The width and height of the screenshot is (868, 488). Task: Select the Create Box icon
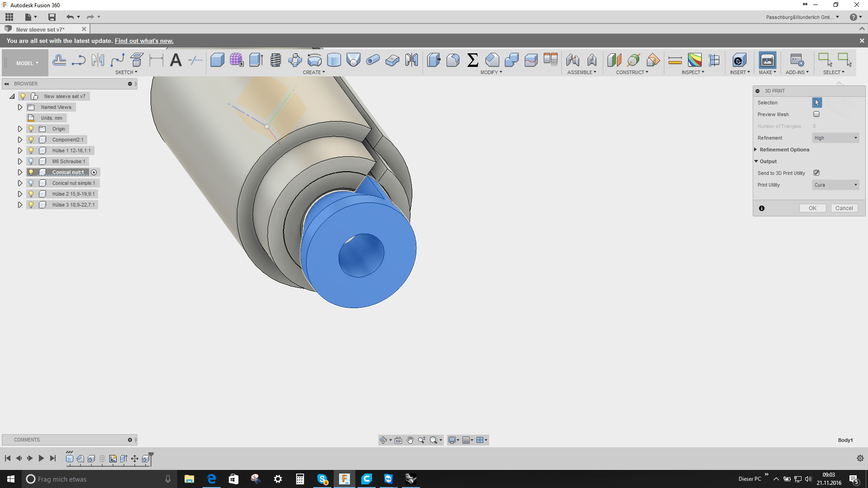(x=217, y=60)
